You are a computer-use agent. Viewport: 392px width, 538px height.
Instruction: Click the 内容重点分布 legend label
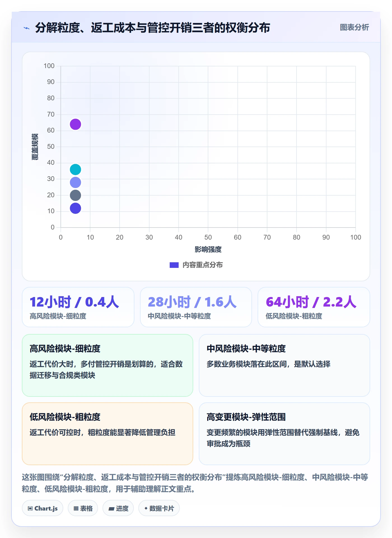click(x=202, y=265)
